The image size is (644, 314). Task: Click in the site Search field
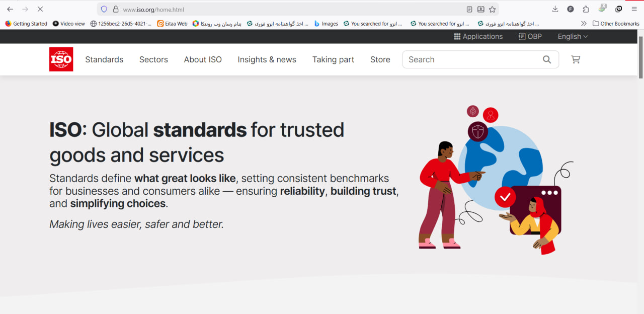(x=470, y=59)
